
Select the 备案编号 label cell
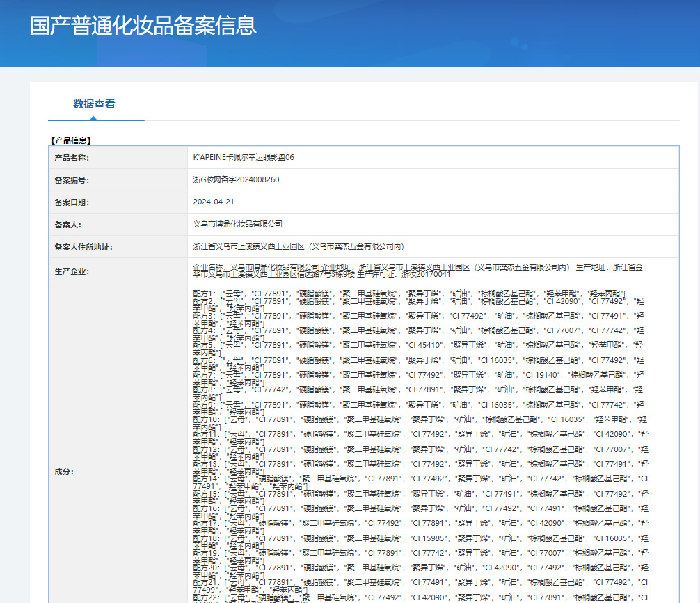pos(72,180)
